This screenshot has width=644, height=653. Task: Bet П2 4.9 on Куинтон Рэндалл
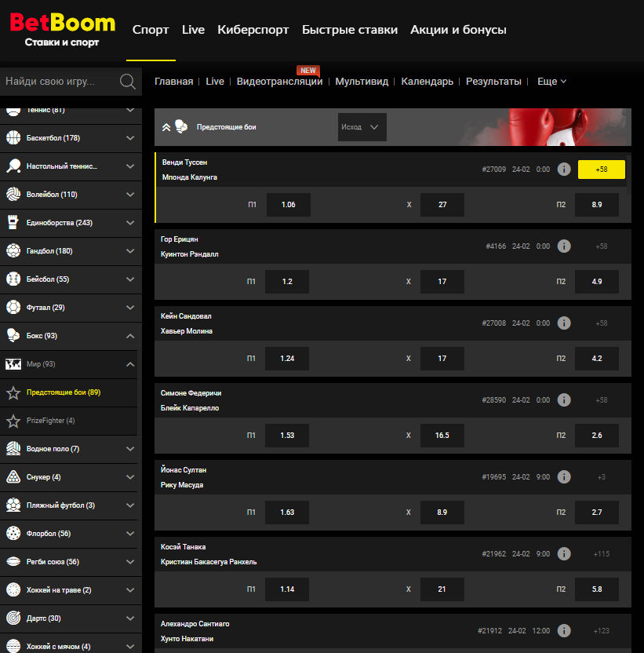point(596,282)
